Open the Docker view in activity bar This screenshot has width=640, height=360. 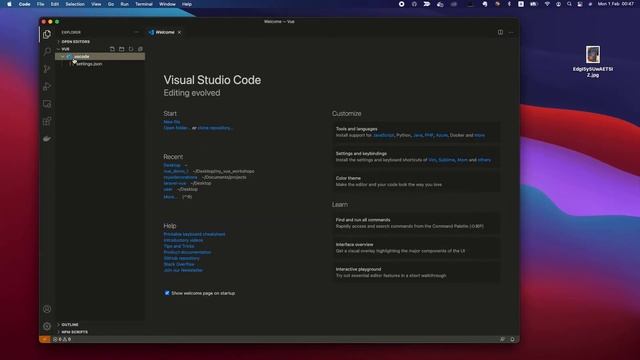point(47,139)
